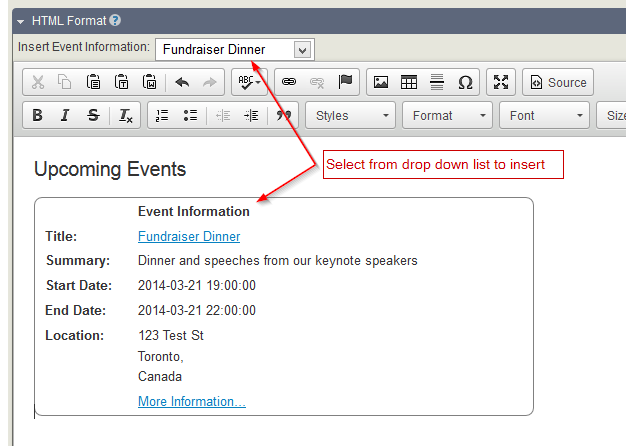Switch to Source view
This screenshot has height=446, width=626.
coord(558,82)
